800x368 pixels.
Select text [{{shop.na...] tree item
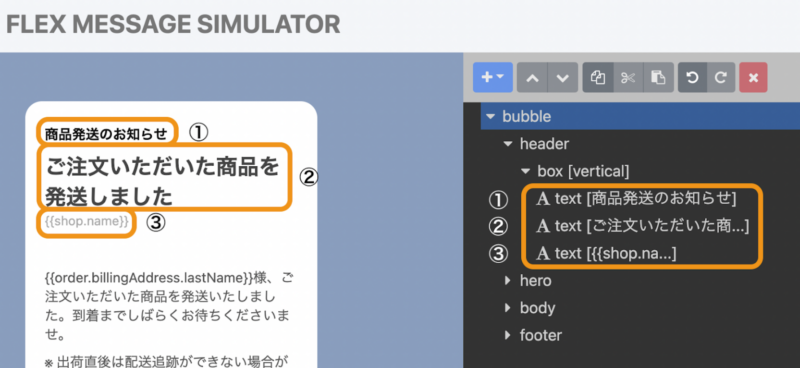(606, 253)
